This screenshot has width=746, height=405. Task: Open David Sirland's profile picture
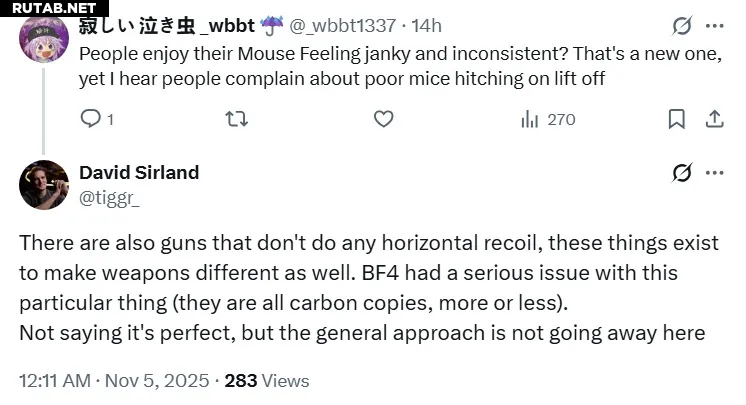pos(44,184)
